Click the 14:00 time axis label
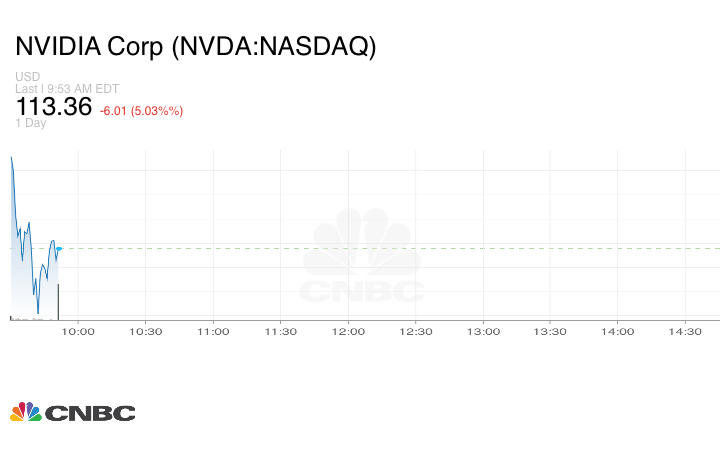Screen dimensions: 720x450 [618, 331]
